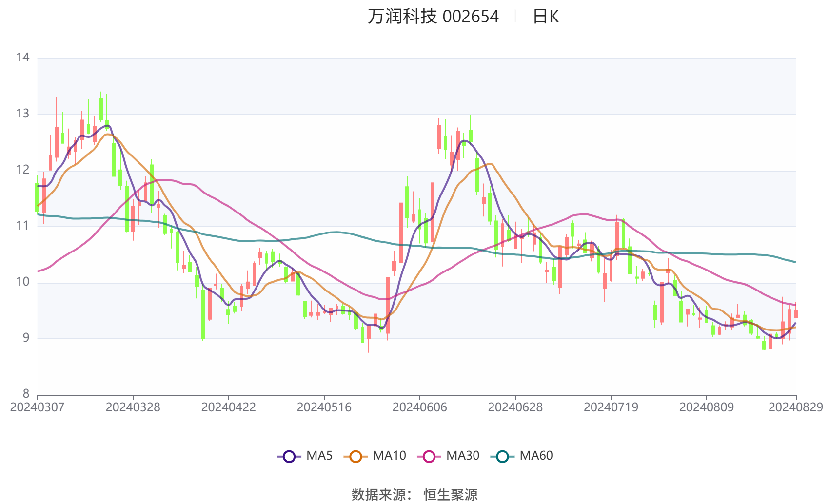829x504 pixels.
Task: Click the MA30 legend label text
Action: point(463,456)
